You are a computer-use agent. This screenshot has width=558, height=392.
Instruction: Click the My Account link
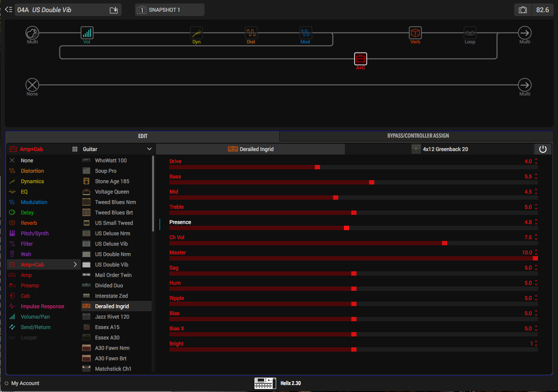(25, 383)
